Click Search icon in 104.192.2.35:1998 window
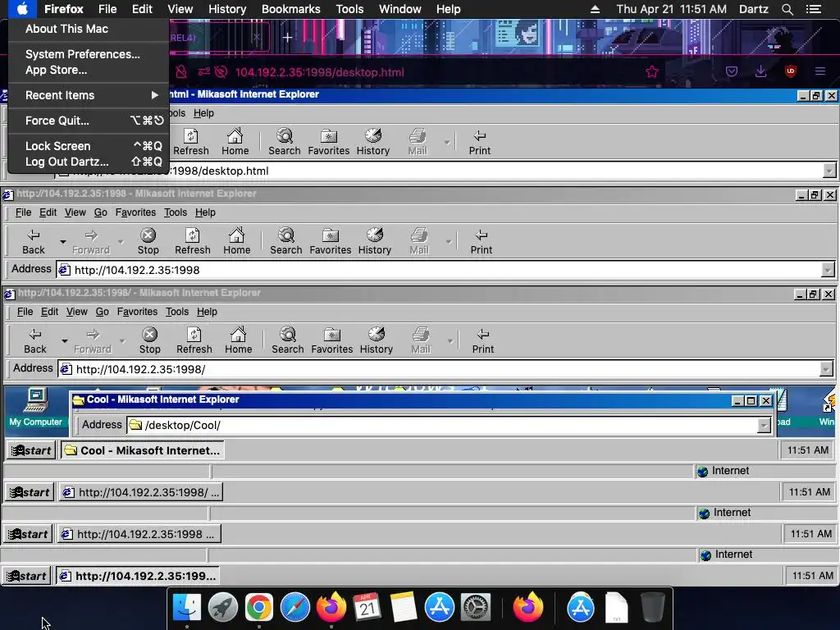840x630 pixels. point(286,242)
